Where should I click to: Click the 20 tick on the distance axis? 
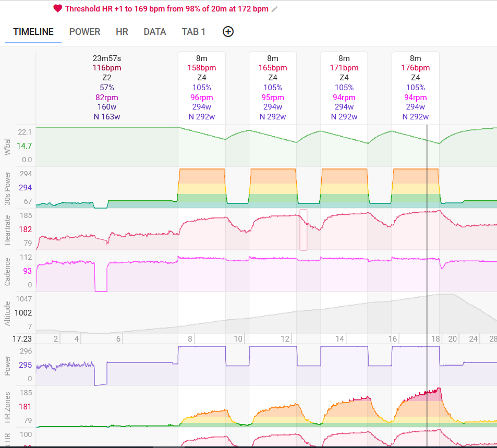click(452, 339)
